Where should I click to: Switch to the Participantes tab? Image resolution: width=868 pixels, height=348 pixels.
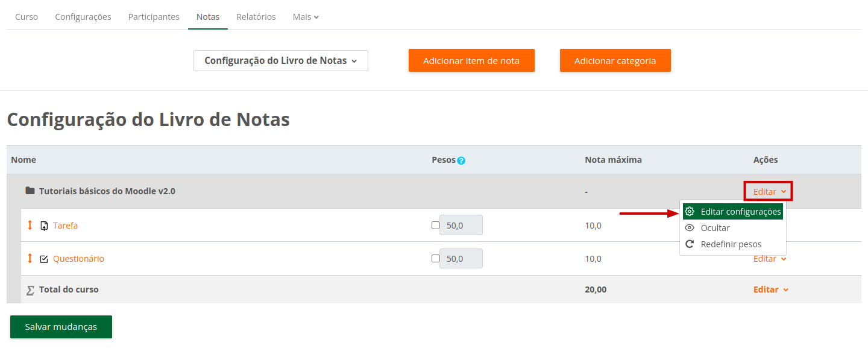[154, 17]
